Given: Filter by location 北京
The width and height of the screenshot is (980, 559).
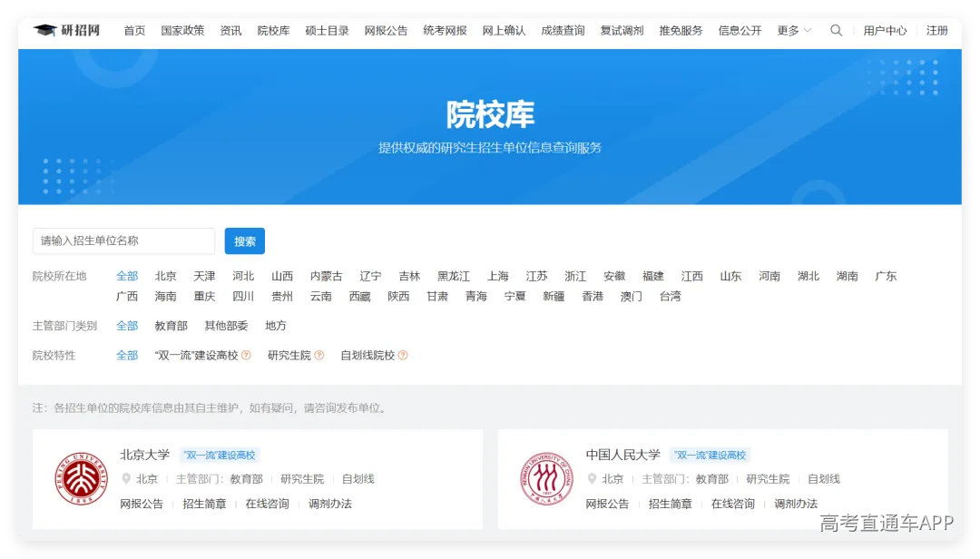Looking at the screenshot, I should [x=166, y=276].
